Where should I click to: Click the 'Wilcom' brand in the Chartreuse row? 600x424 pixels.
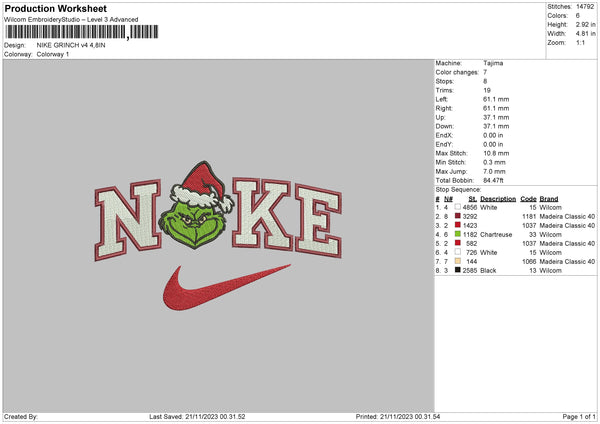coord(551,235)
